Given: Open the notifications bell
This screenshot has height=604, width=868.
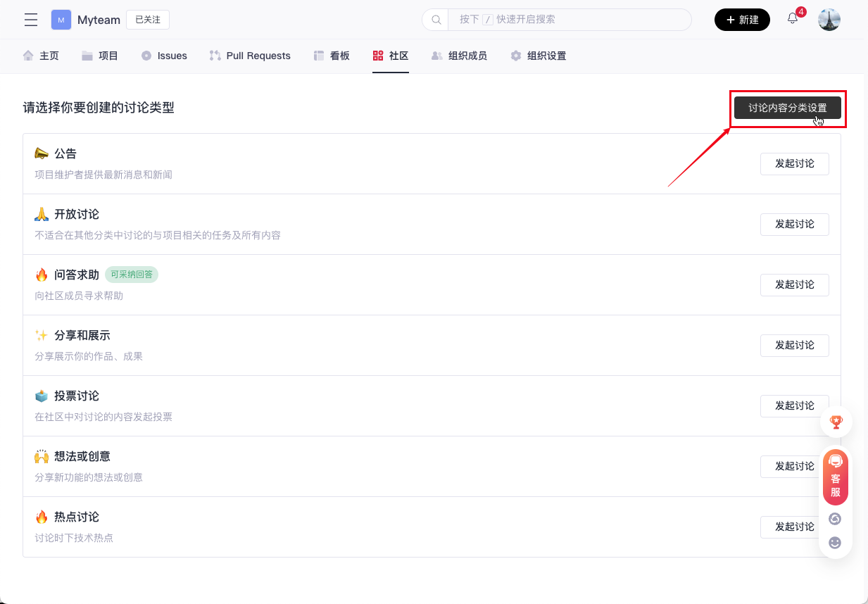Looking at the screenshot, I should tap(793, 19).
